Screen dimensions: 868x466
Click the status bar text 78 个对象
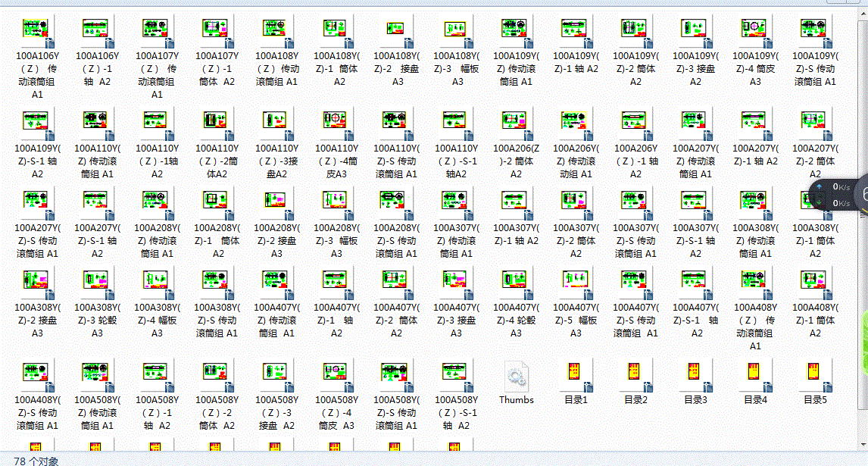[x=36, y=461]
